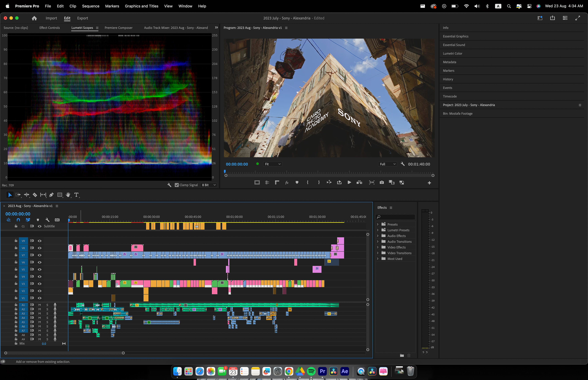The image size is (588, 380).
Task: Expand the Video Effects folder
Action: pyautogui.click(x=377, y=247)
